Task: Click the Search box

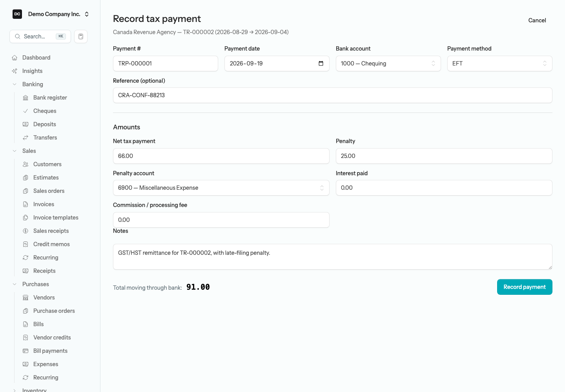Action: point(40,36)
